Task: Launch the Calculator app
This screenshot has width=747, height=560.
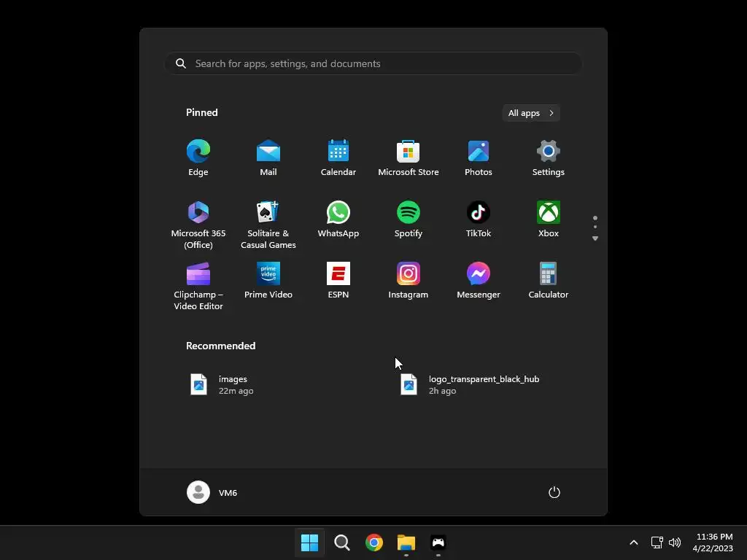Action: 549,281
